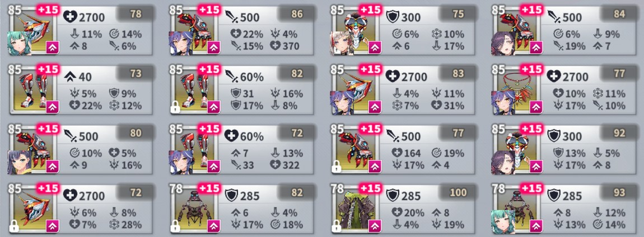Click the score badge showing 73
644x237 pixels.
[x=136, y=74]
